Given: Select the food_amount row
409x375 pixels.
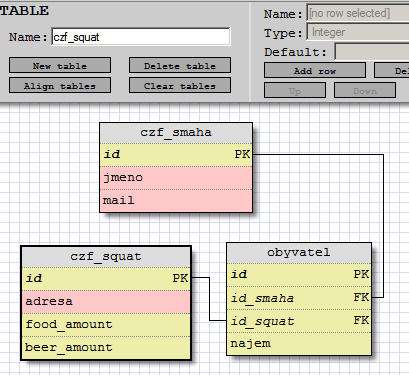Looking at the screenshot, I should (106, 325).
